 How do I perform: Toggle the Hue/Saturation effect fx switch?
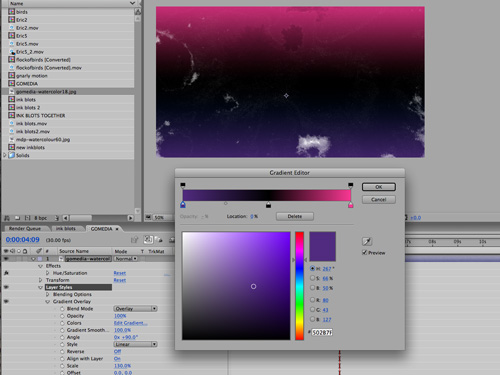(x=6, y=273)
